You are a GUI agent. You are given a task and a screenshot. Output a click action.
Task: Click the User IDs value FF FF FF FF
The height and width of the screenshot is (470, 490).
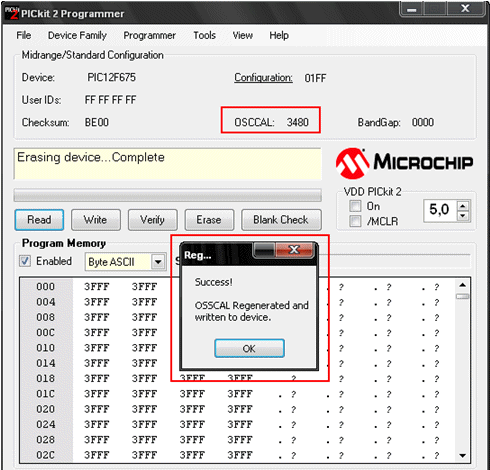click(110, 100)
